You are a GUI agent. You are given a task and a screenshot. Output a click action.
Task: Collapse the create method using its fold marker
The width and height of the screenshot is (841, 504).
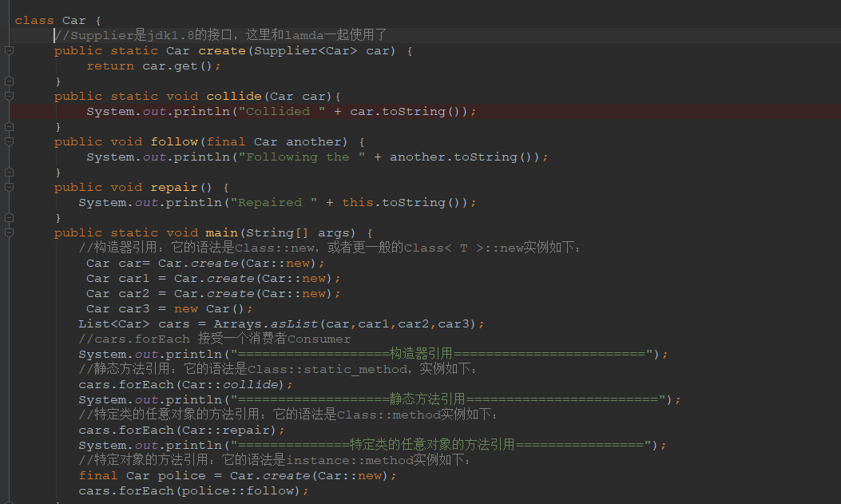pyautogui.click(x=9, y=50)
